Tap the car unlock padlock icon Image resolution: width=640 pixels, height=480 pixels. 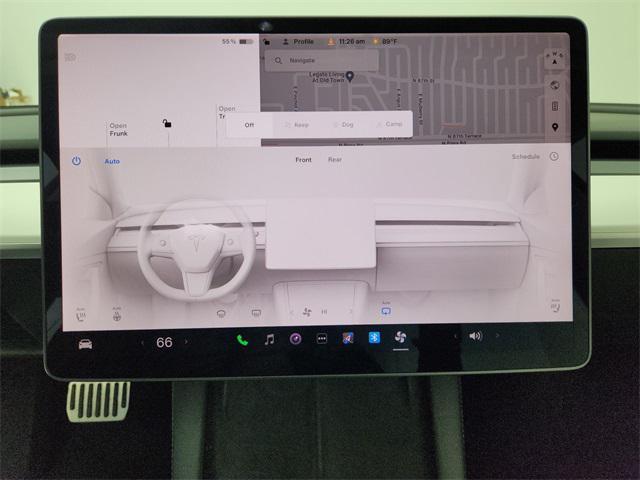click(167, 123)
